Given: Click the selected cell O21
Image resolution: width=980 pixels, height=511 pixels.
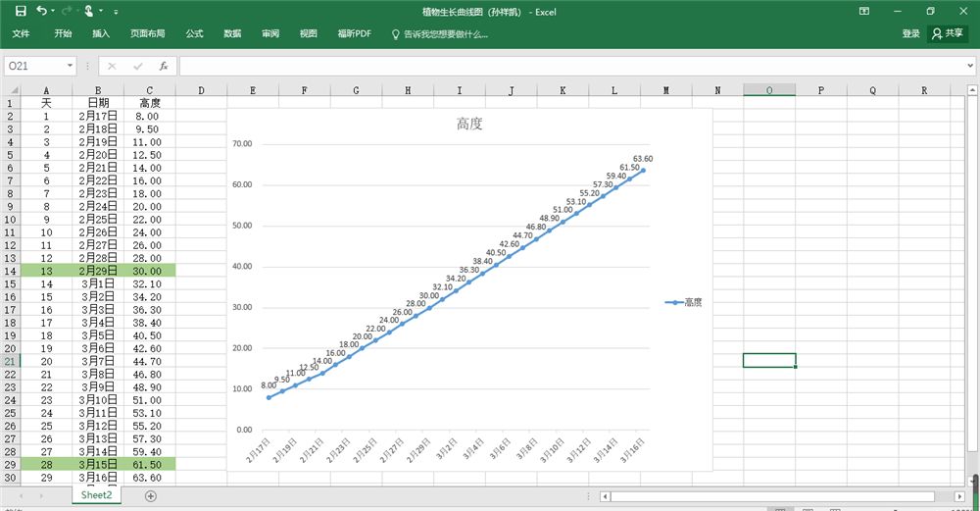Looking at the screenshot, I should [769, 361].
